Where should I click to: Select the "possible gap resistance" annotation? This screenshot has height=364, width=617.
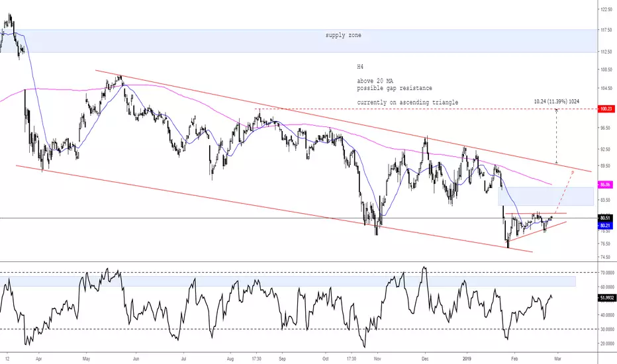pyautogui.click(x=395, y=88)
